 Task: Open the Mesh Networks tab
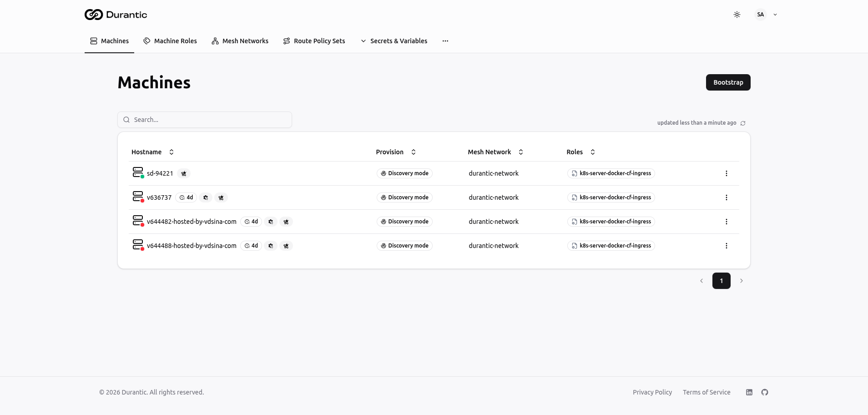[240, 41]
